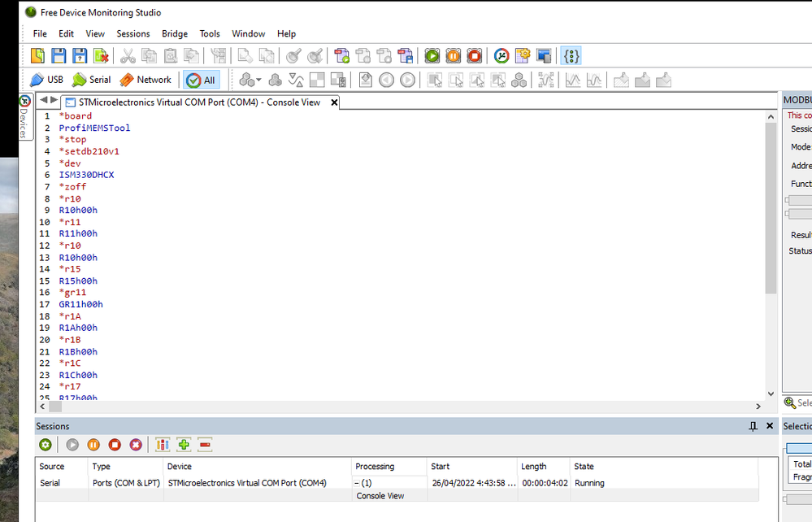Open the Tools menu
Screen dimensions: 812x522
210,33
